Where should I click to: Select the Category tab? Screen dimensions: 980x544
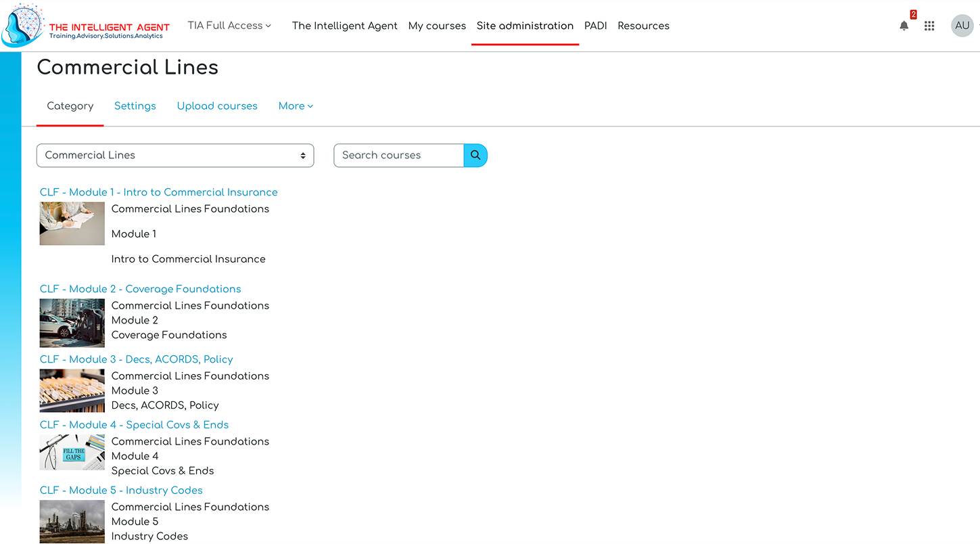pos(70,106)
